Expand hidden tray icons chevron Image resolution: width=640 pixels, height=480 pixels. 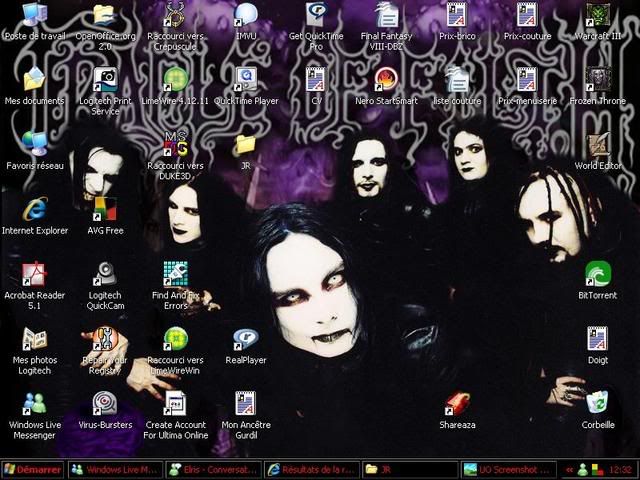(569, 470)
